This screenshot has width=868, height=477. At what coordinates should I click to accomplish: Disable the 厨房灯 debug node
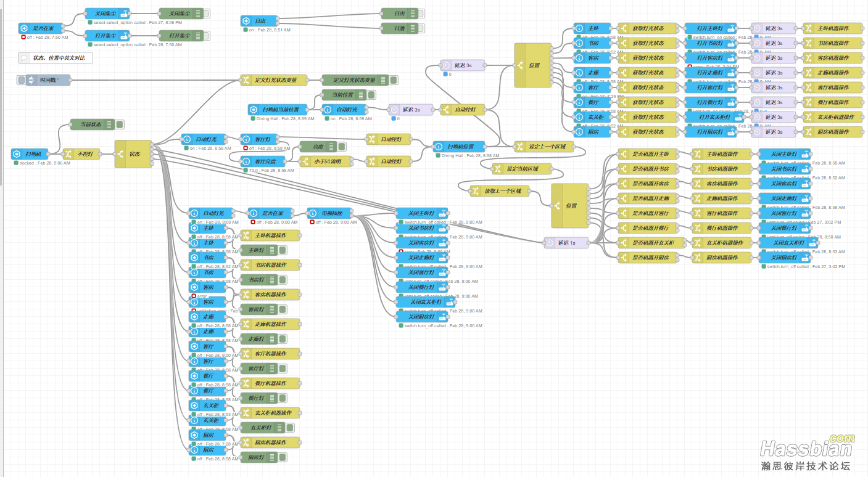[x=283, y=457]
